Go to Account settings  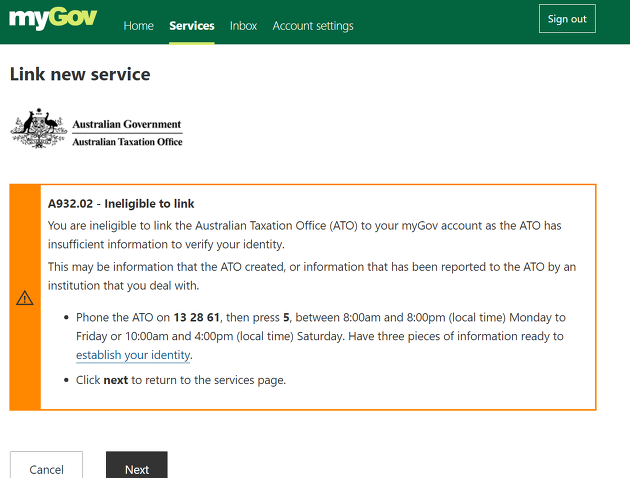(313, 26)
